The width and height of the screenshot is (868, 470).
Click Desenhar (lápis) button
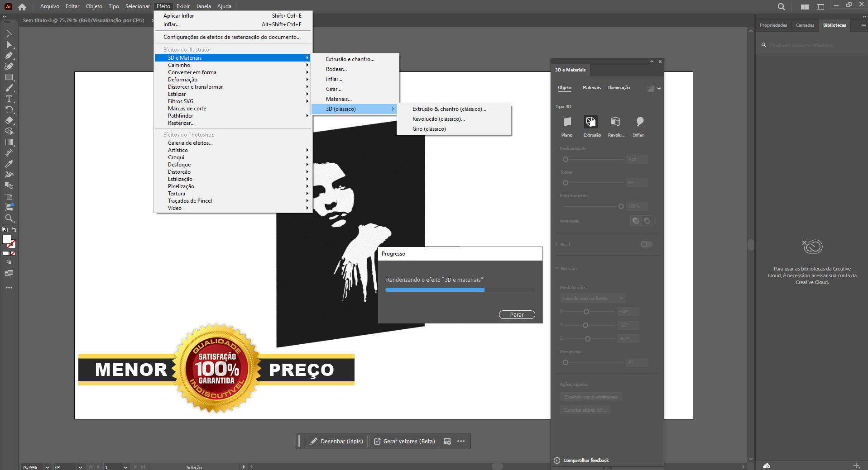click(336, 442)
